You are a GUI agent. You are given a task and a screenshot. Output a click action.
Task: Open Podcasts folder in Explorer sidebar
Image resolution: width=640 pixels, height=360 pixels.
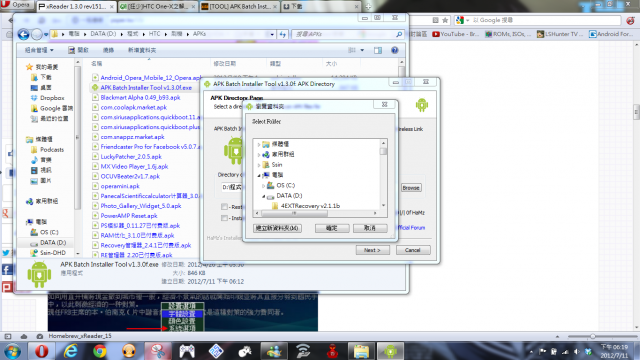point(52,150)
